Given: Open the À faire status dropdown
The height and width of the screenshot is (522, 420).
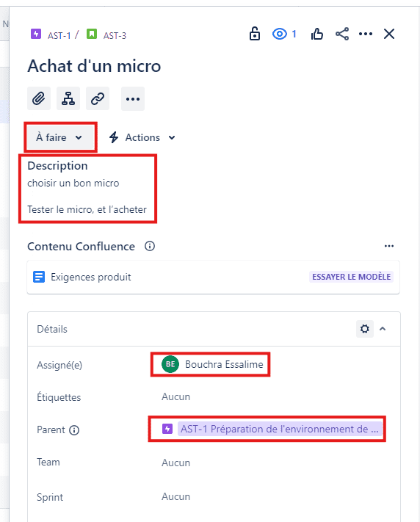Looking at the screenshot, I should (x=60, y=137).
